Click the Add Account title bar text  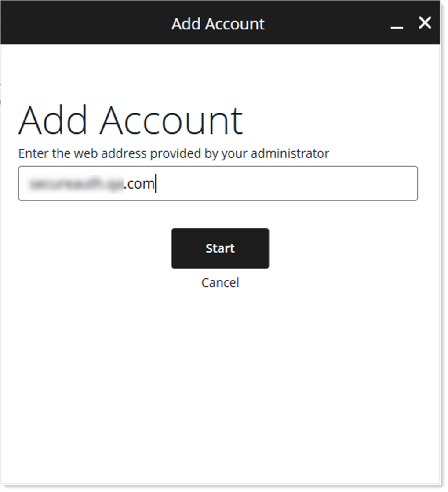[x=217, y=24]
